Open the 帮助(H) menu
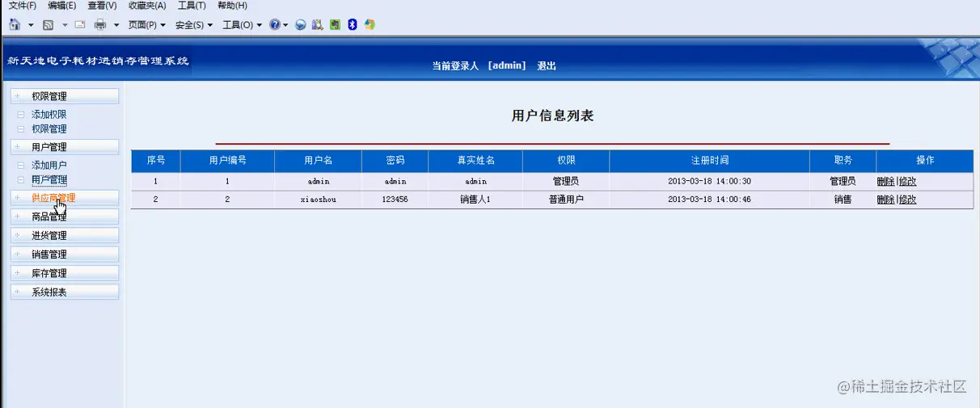 (x=232, y=6)
